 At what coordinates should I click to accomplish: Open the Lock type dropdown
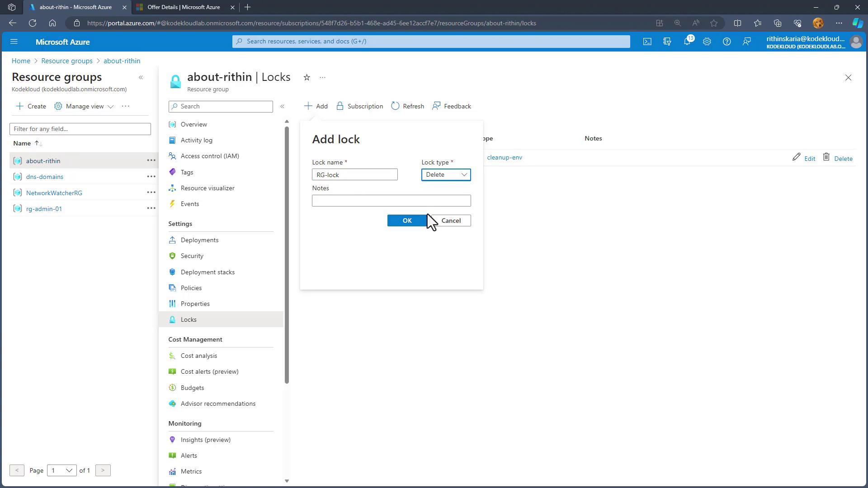pyautogui.click(x=446, y=174)
